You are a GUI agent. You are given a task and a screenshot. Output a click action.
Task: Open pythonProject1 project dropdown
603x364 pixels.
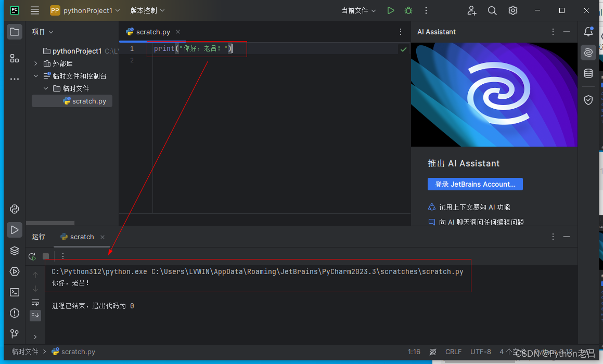tap(85, 10)
